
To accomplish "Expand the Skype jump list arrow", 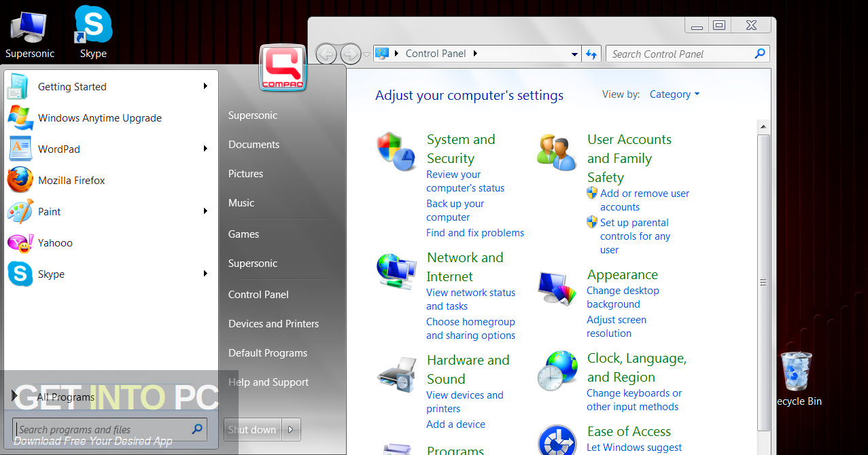I will tap(205, 274).
